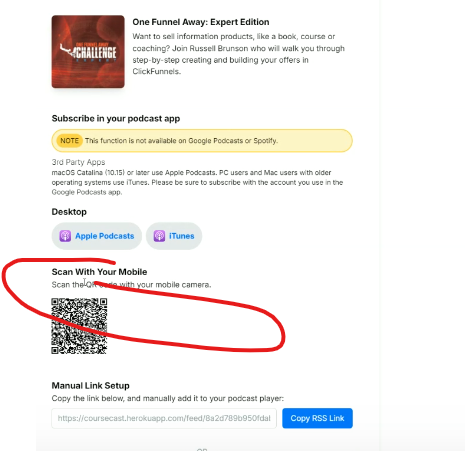Click the Scan the QR code instruction text
Viewport: 465px width, 451px height.
pyautogui.click(x=131, y=285)
